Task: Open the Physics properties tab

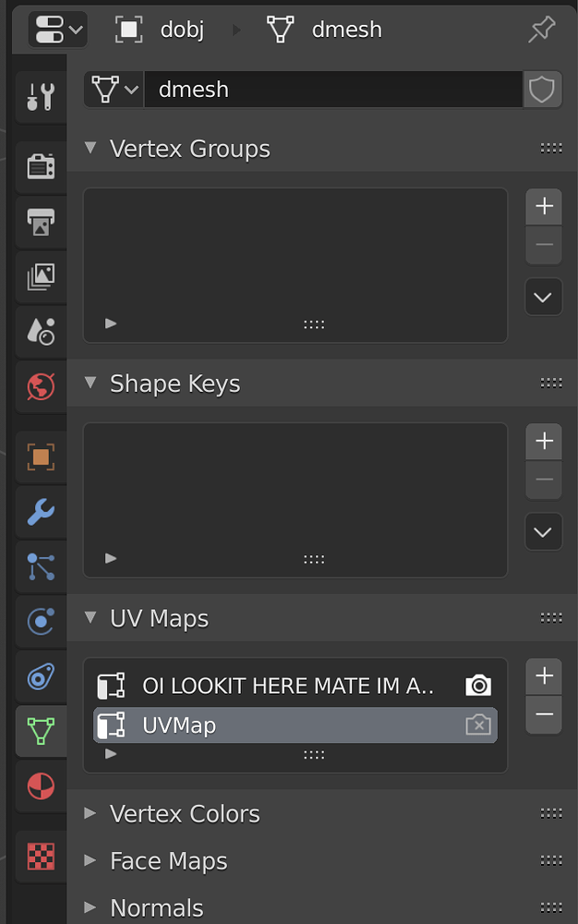Action: coord(41,621)
